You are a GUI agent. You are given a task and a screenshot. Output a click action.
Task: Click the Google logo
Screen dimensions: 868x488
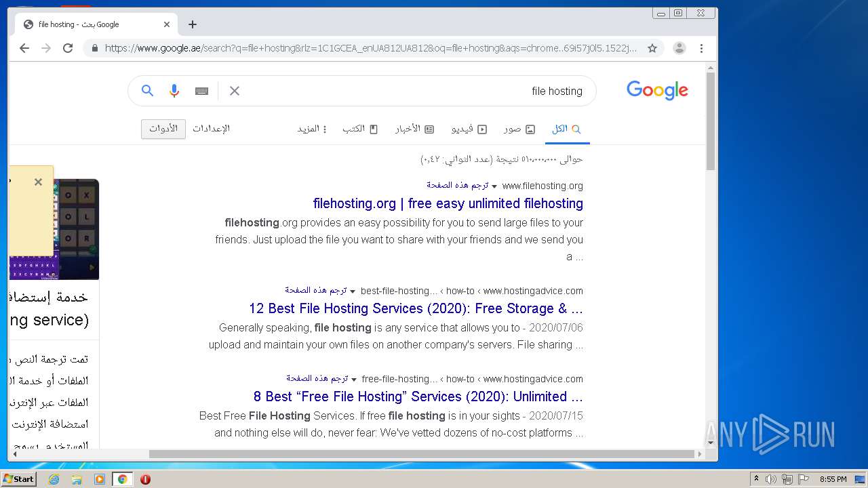[x=657, y=90]
